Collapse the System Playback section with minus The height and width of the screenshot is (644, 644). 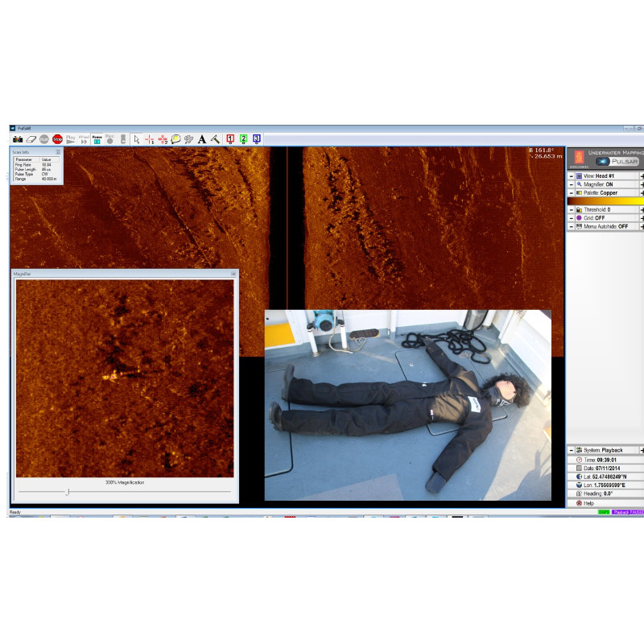[571, 450]
